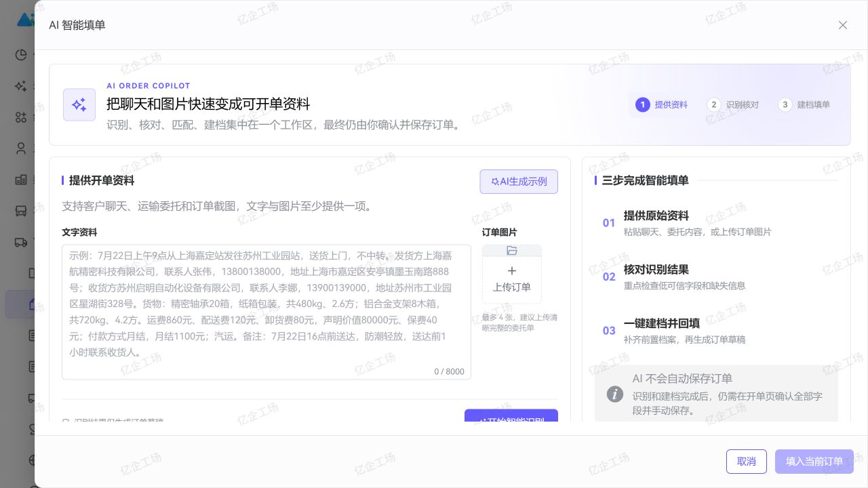
Task: Click the bus icon in sidebar
Action: click(21, 210)
